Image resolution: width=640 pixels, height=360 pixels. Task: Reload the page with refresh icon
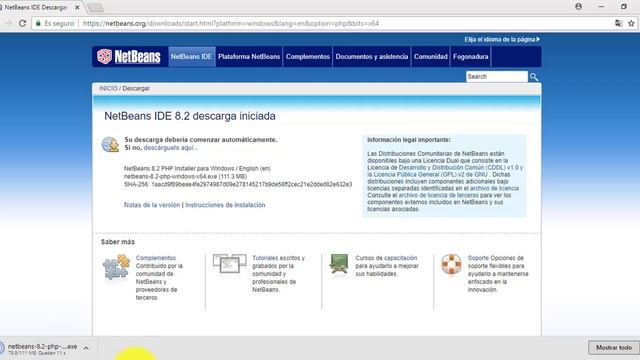coord(22,23)
